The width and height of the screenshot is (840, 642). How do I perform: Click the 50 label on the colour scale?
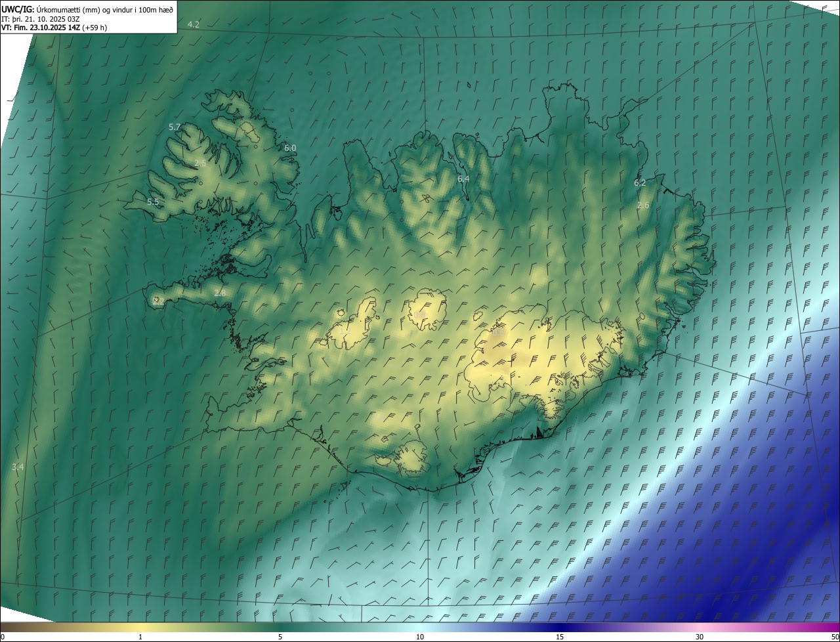coord(835,637)
